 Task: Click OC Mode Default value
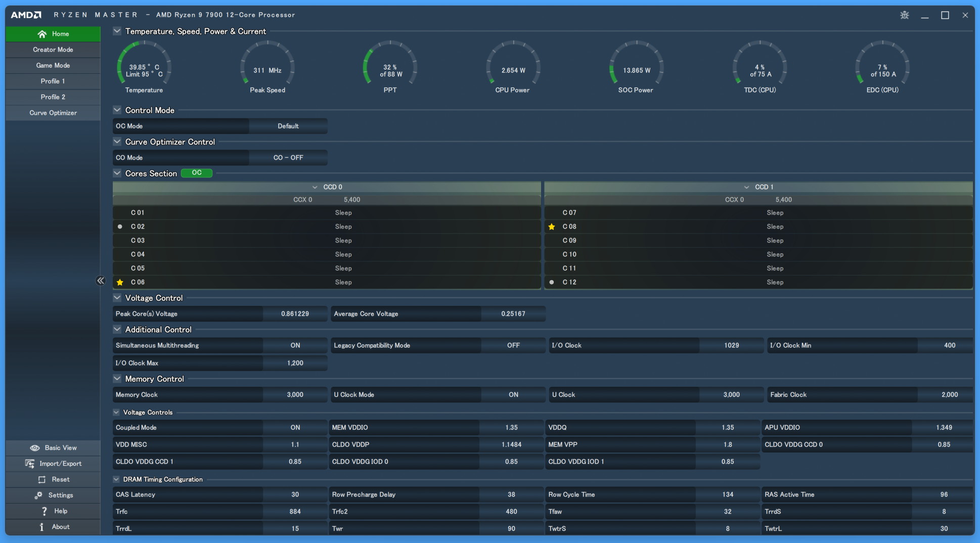[288, 126]
